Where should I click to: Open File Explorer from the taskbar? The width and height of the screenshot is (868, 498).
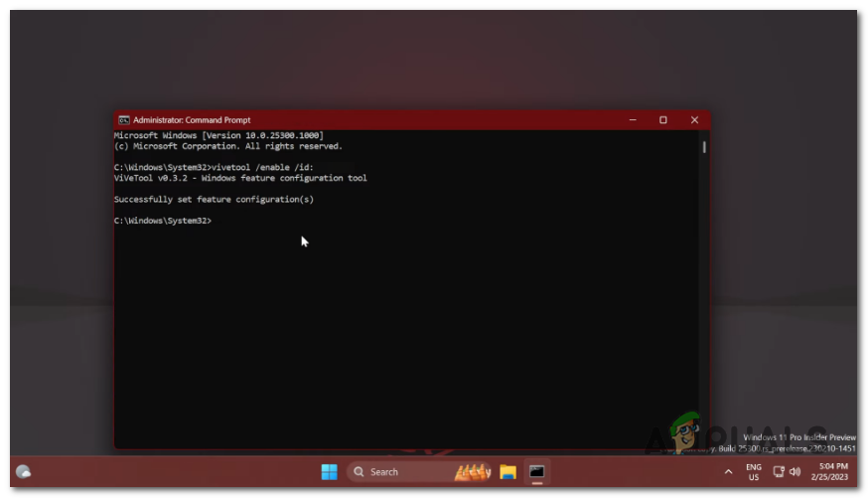(507, 471)
